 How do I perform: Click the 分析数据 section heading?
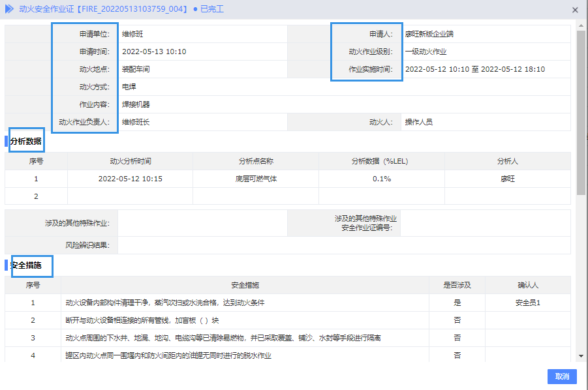[25, 142]
